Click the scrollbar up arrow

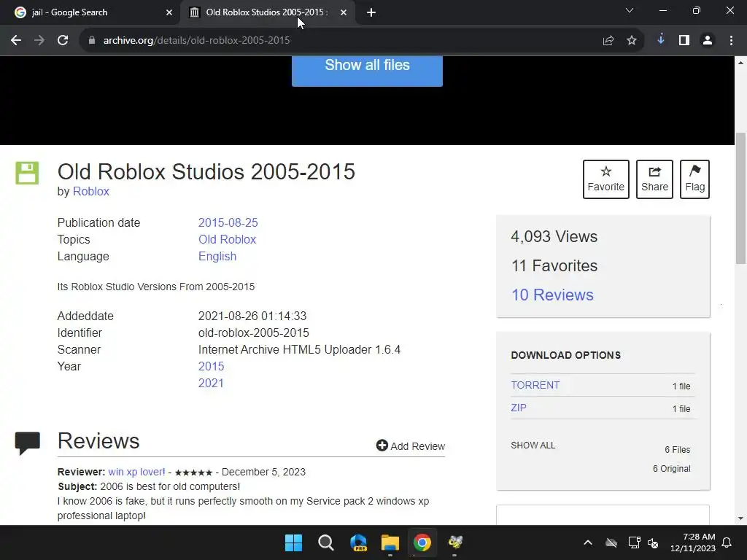pos(741,63)
